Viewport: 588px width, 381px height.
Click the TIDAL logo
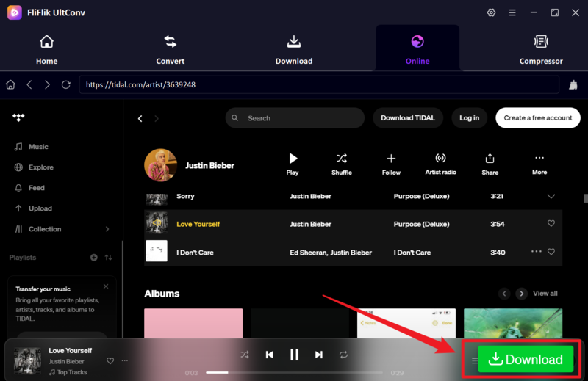[x=18, y=117]
